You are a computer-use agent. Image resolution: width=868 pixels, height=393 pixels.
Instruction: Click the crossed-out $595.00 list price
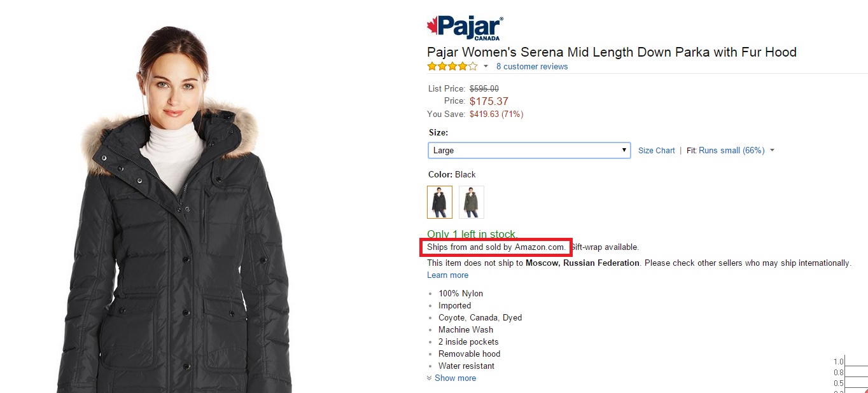pyautogui.click(x=484, y=89)
